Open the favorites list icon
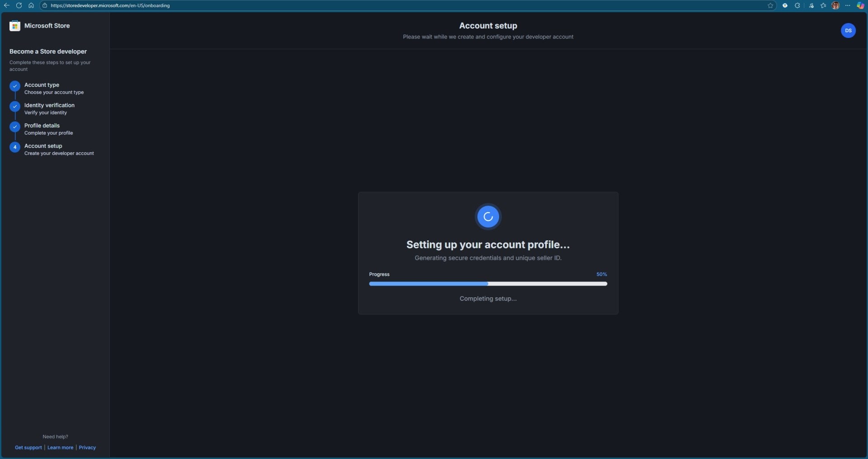The image size is (868, 459). [823, 5]
